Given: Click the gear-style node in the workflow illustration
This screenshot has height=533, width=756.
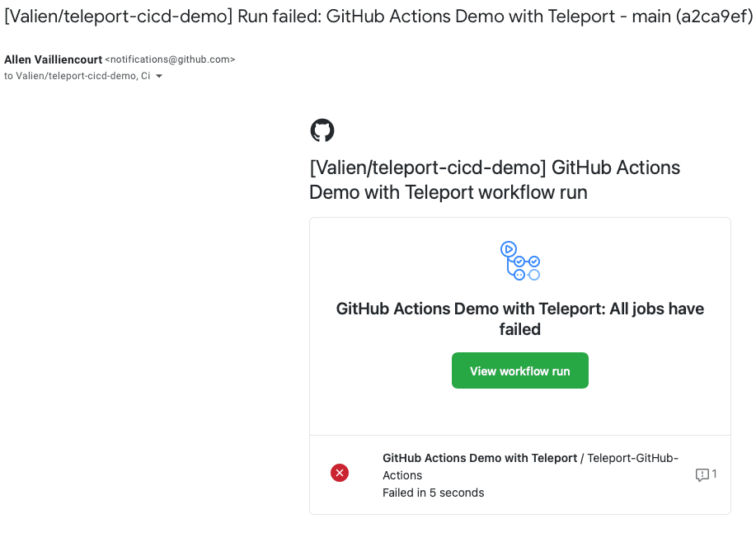Looking at the screenshot, I should [519, 275].
